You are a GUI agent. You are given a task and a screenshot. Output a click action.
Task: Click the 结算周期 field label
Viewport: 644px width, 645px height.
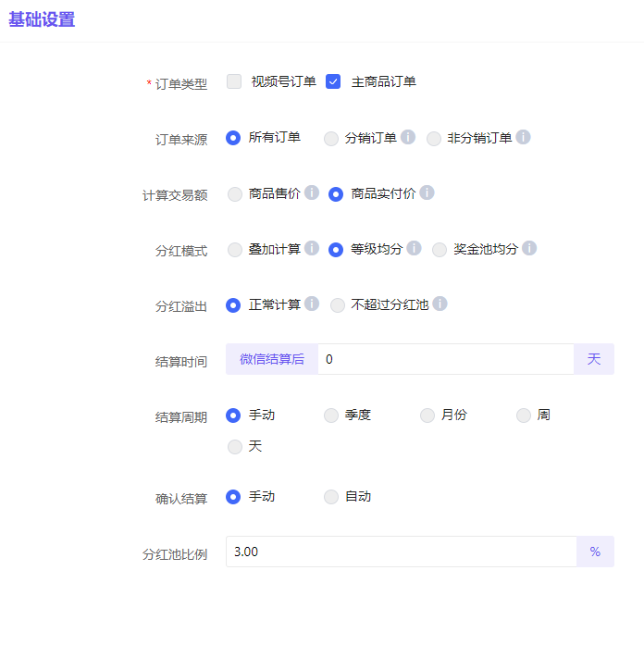181,417
